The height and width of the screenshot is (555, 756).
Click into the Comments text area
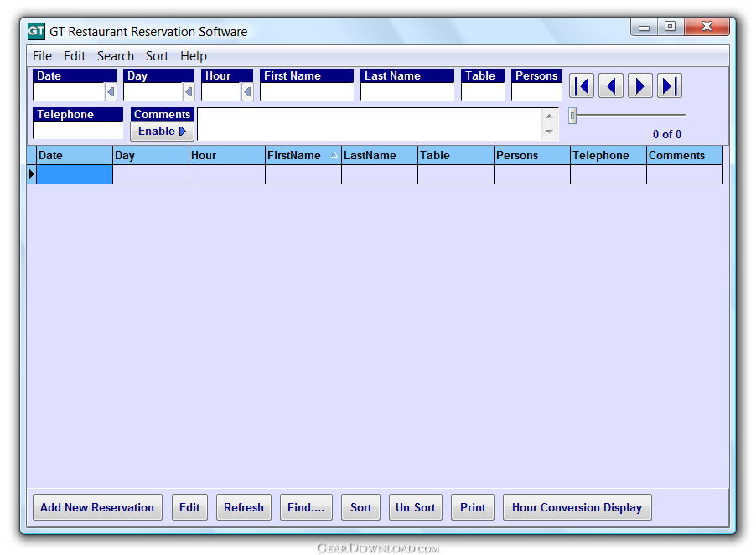point(370,124)
